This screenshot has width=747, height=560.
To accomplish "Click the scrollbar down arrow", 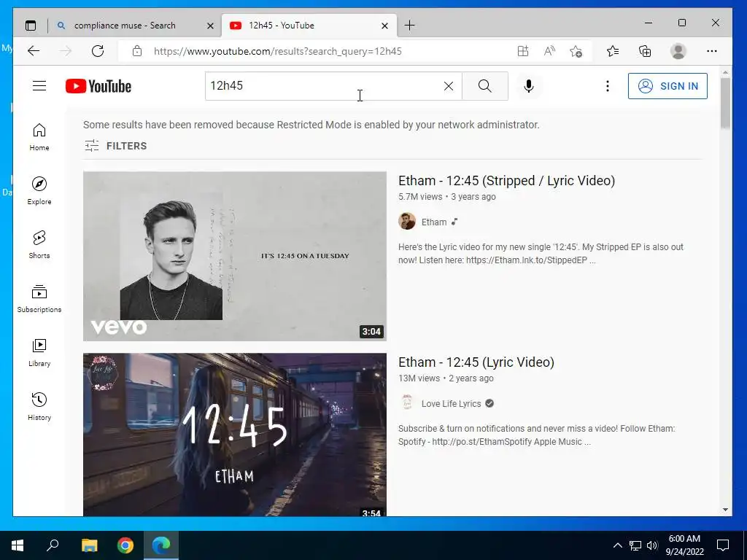I will point(725,510).
